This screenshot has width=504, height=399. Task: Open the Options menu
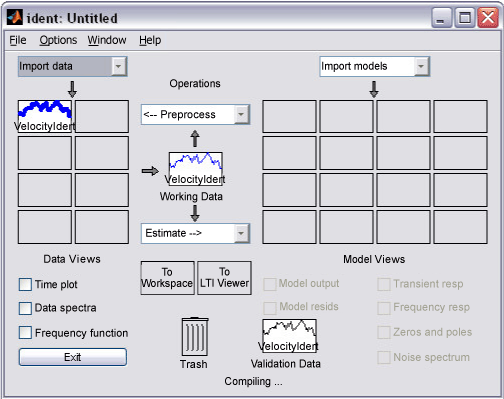coord(58,40)
